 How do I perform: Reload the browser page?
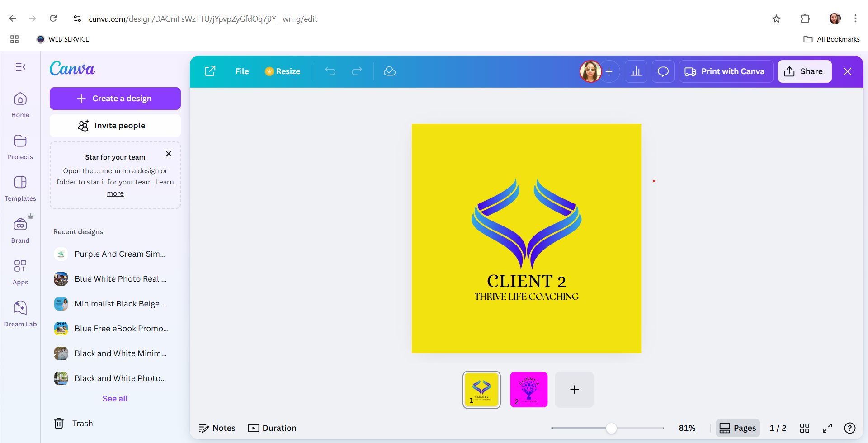tap(53, 19)
